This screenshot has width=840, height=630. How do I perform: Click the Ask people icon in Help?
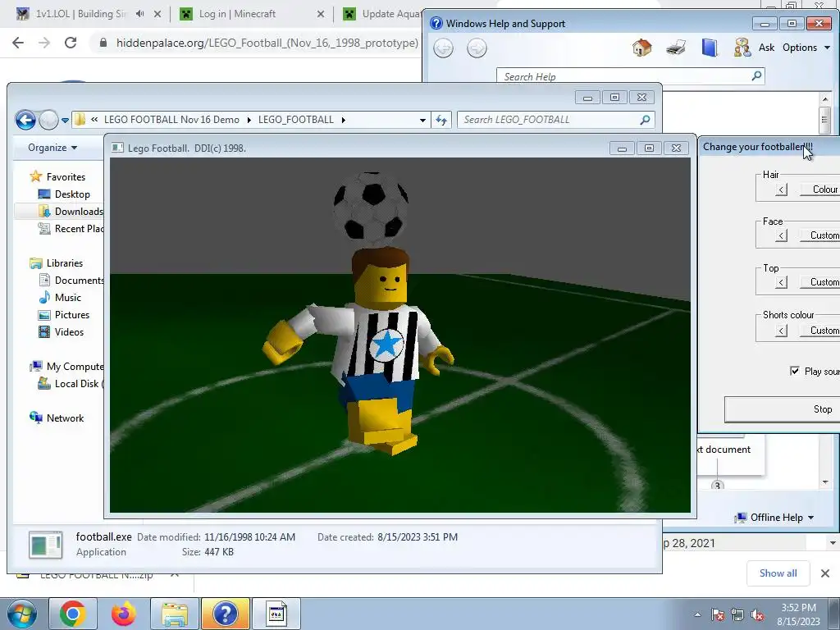pos(742,48)
